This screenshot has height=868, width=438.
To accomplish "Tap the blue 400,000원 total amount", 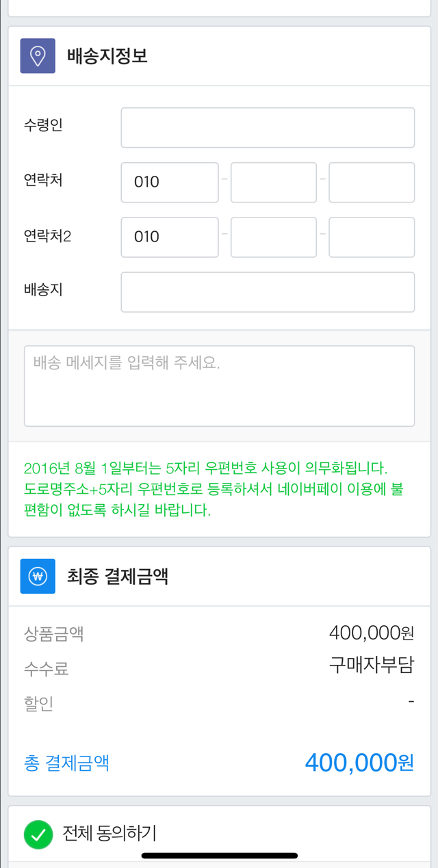I will [x=359, y=762].
